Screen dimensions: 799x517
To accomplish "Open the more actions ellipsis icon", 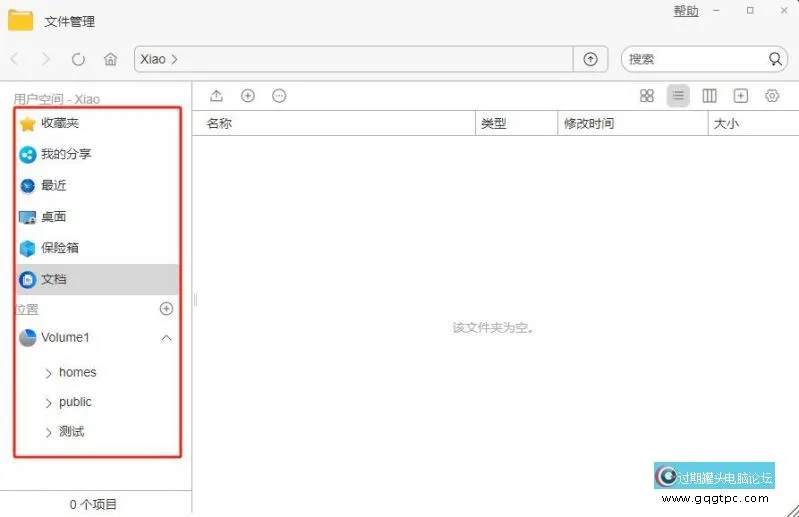I will click(x=279, y=95).
